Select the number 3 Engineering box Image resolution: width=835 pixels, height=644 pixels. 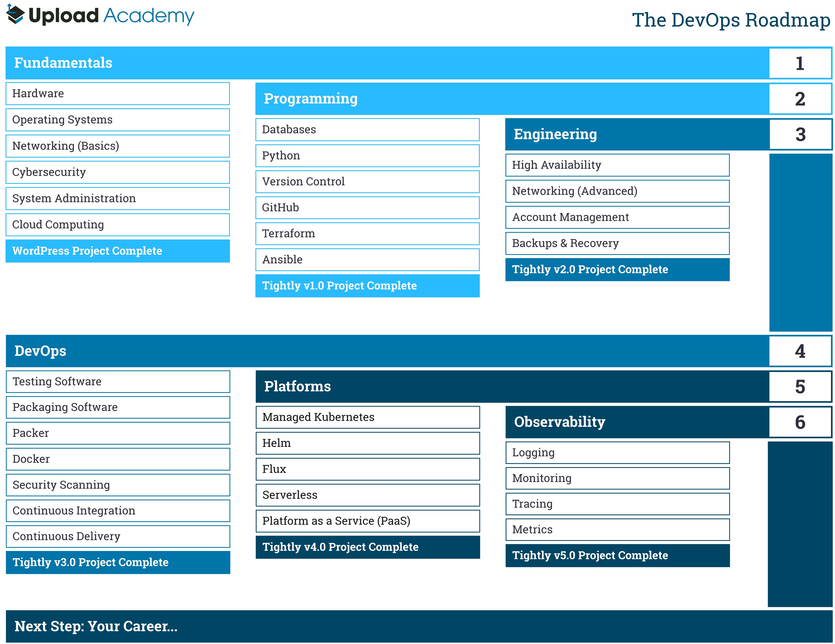click(x=800, y=134)
